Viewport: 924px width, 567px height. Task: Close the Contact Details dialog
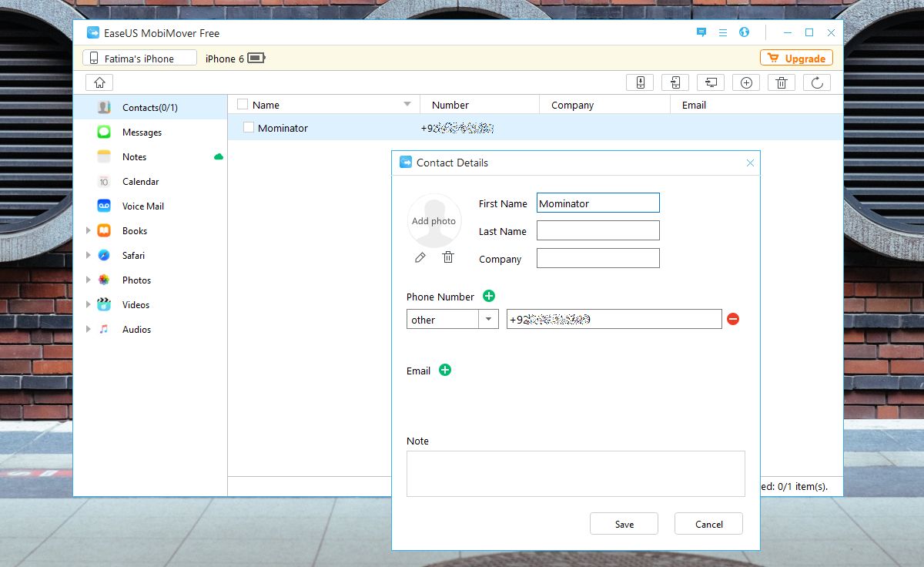[751, 163]
